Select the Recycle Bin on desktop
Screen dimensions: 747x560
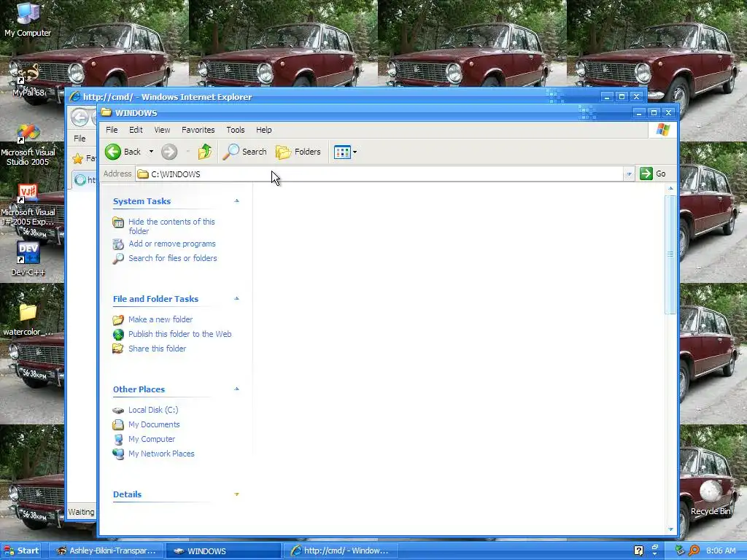click(x=711, y=498)
